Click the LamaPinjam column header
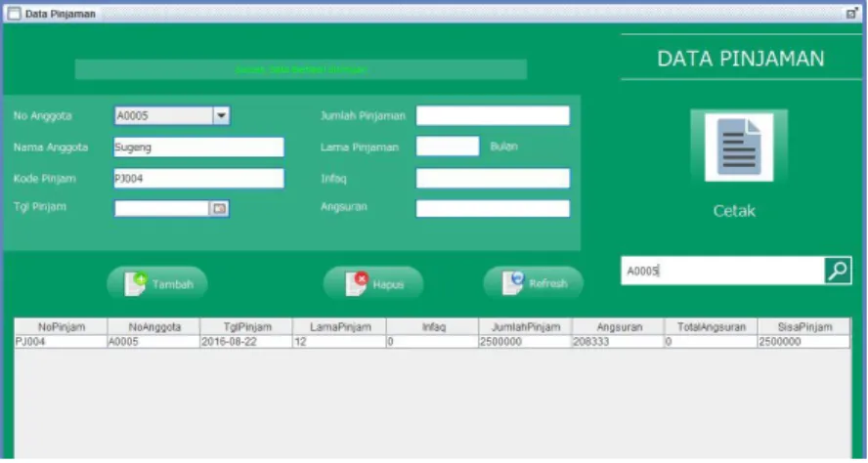The width and height of the screenshot is (868, 463). [340, 327]
